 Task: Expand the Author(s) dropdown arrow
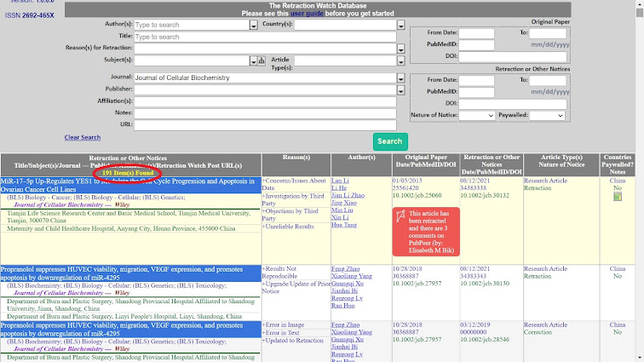click(x=253, y=26)
